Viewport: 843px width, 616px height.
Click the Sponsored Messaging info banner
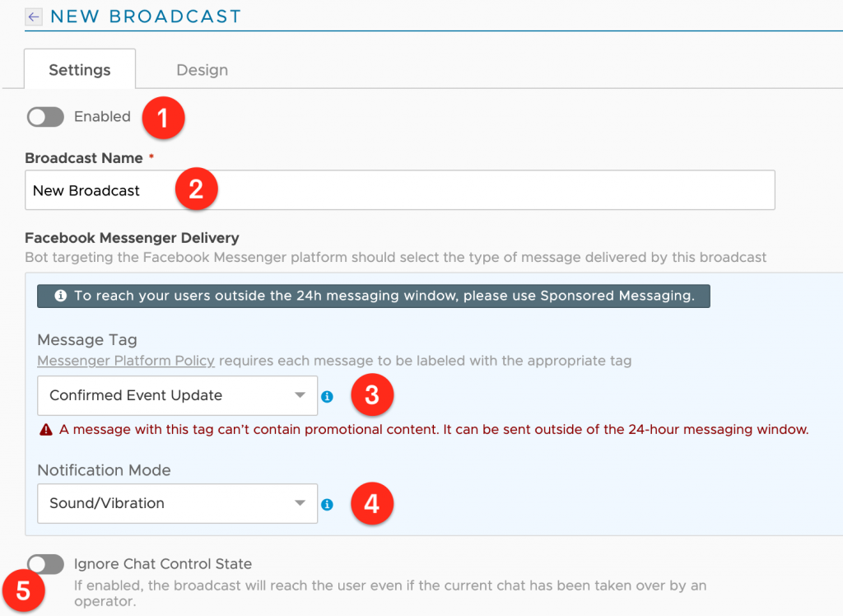pyautogui.click(x=374, y=296)
